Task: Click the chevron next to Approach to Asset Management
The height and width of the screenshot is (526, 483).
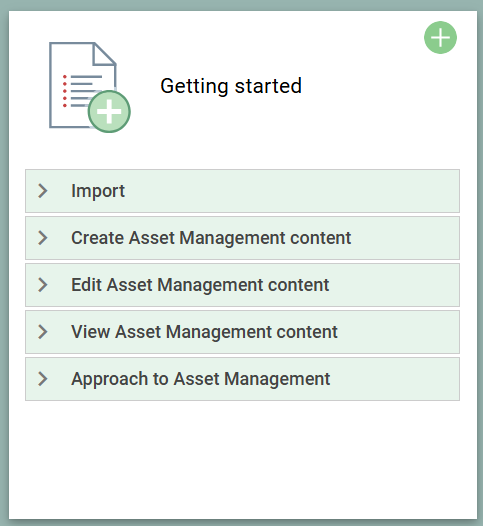Action: [43, 379]
